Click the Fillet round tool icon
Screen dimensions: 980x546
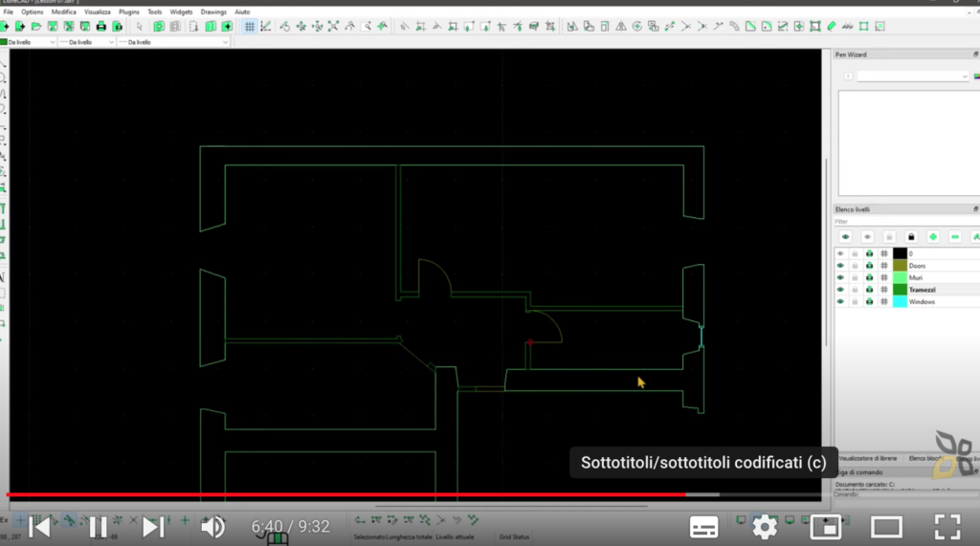pos(767,26)
